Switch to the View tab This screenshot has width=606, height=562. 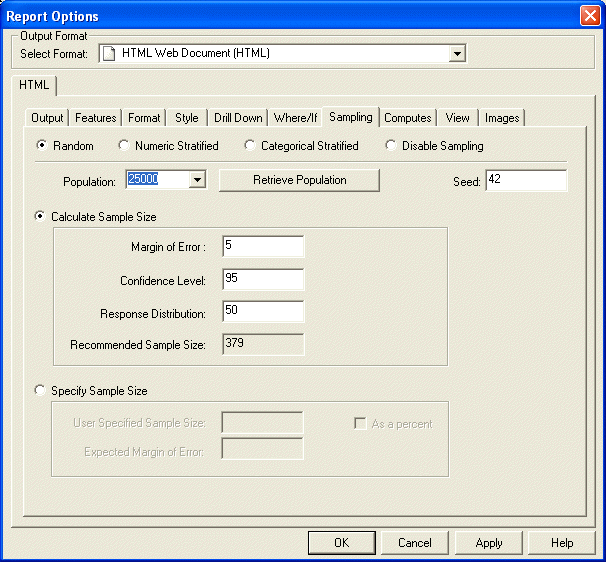pos(457,118)
